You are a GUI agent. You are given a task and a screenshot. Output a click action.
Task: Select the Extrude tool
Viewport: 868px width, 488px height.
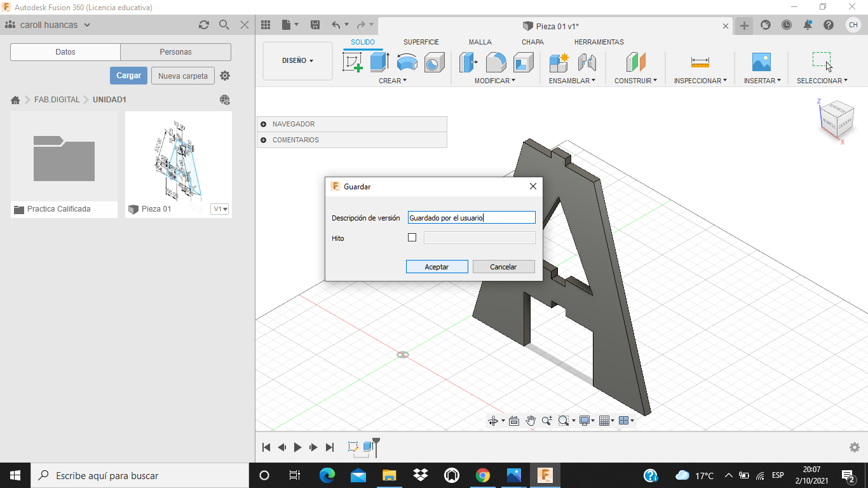click(379, 62)
